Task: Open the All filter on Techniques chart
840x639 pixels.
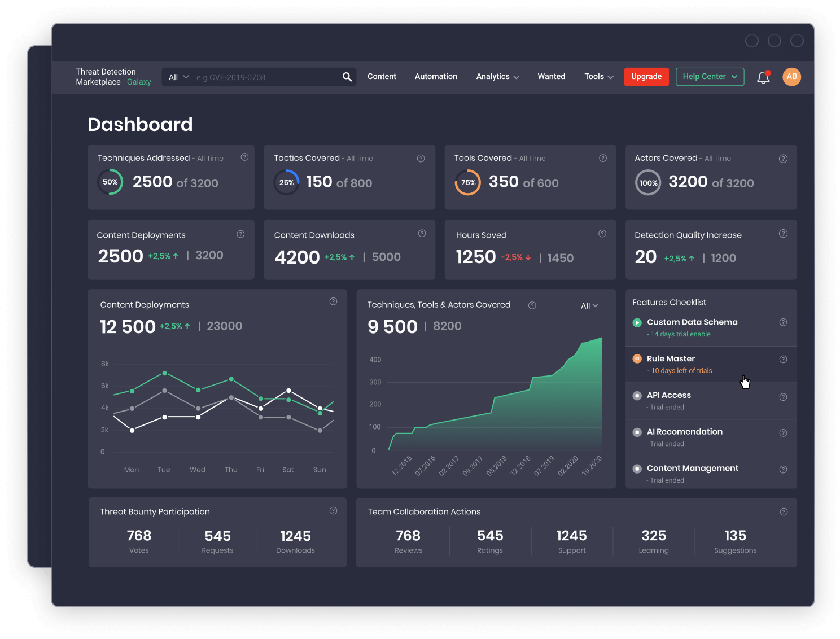Action: coord(589,305)
